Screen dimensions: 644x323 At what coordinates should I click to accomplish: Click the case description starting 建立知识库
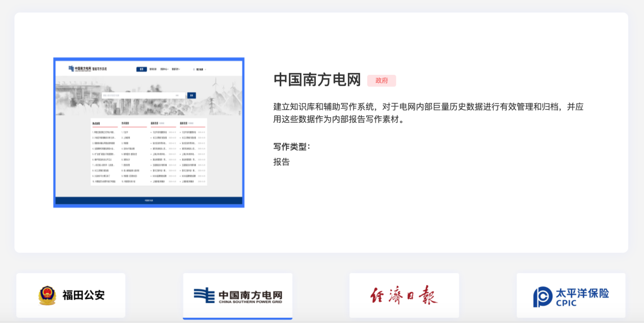(428, 113)
